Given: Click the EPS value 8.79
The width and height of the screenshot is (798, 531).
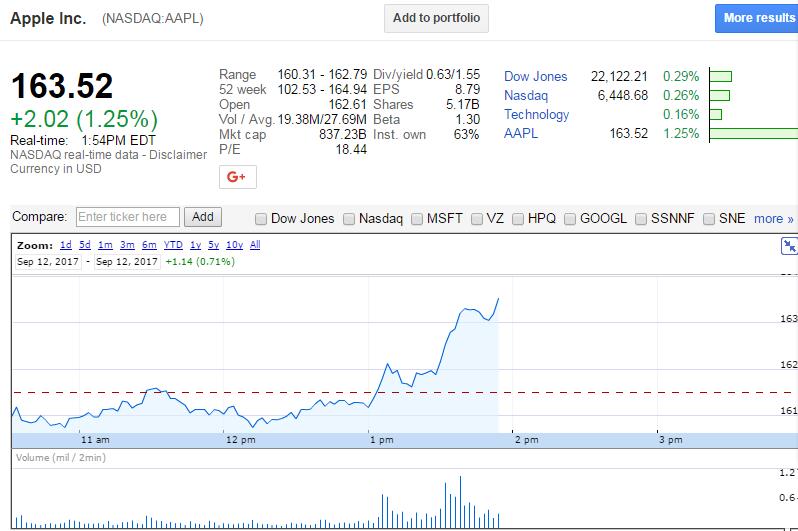Looking at the screenshot, I should 467,89.
